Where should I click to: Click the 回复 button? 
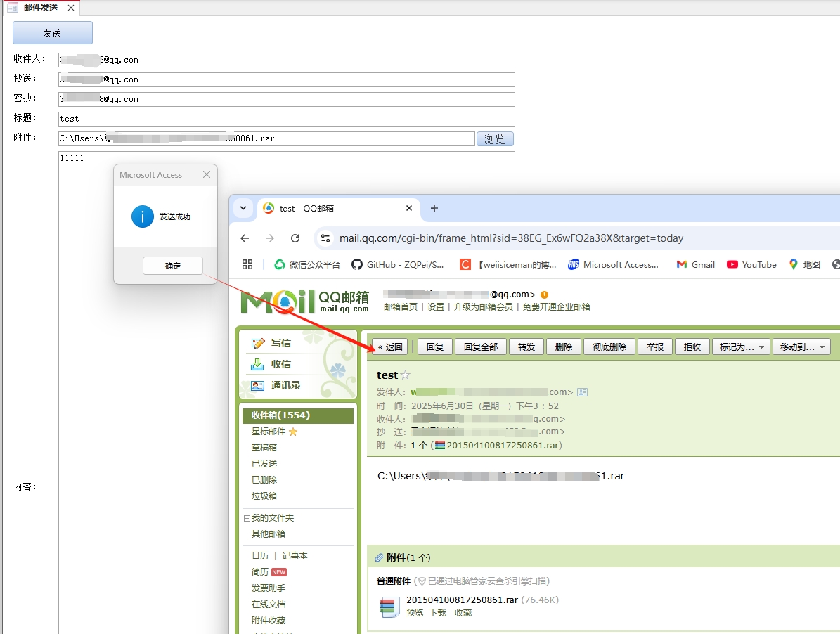coord(435,347)
